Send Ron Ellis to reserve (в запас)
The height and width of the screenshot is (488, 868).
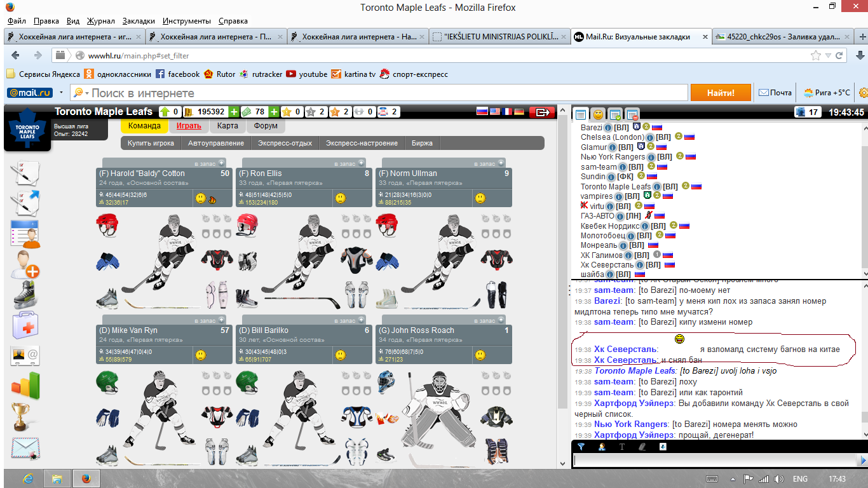click(x=349, y=163)
